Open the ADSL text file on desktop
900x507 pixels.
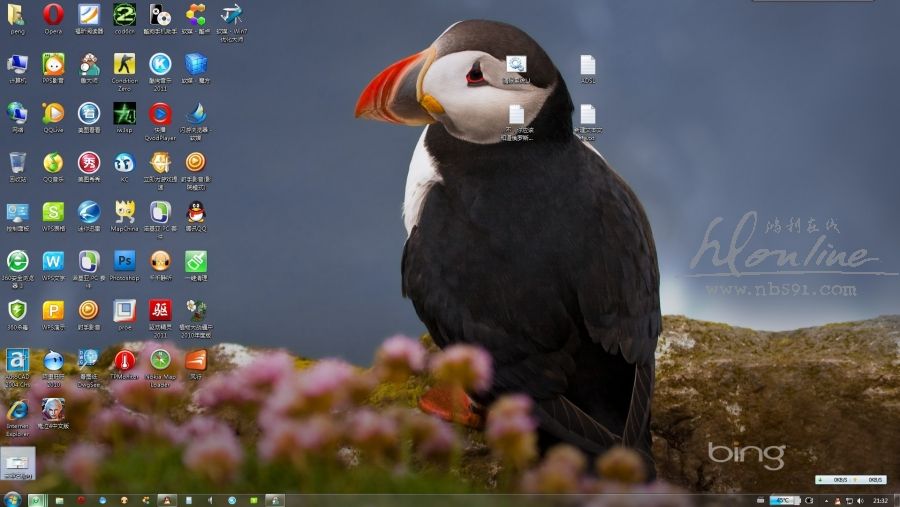pos(588,65)
